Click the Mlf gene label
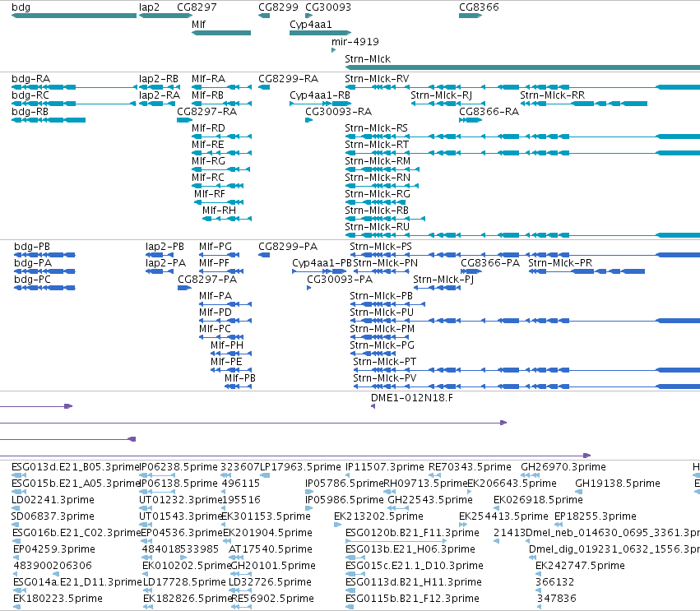Image resolution: width=700 pixels, height=611 pixels. point(198,25)
